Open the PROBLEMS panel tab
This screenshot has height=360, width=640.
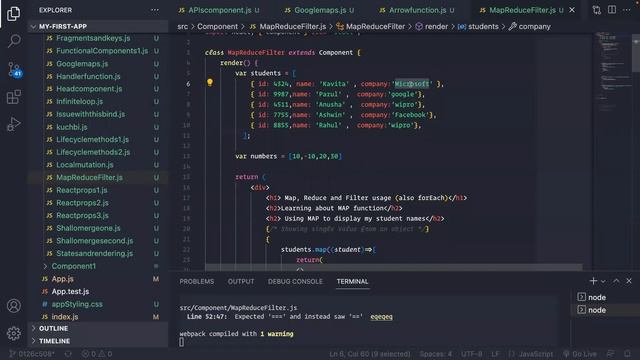coord(197,282)
